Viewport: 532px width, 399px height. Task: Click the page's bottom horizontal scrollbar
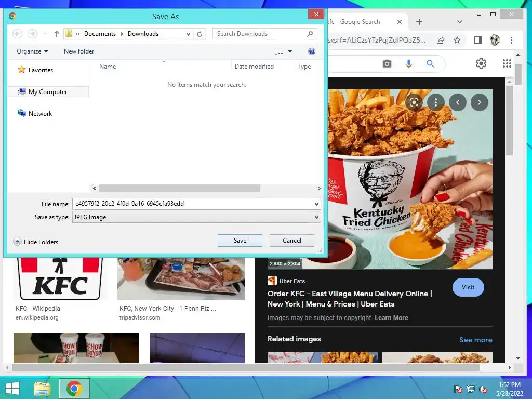pyautogui.click(x=246, y=367)
